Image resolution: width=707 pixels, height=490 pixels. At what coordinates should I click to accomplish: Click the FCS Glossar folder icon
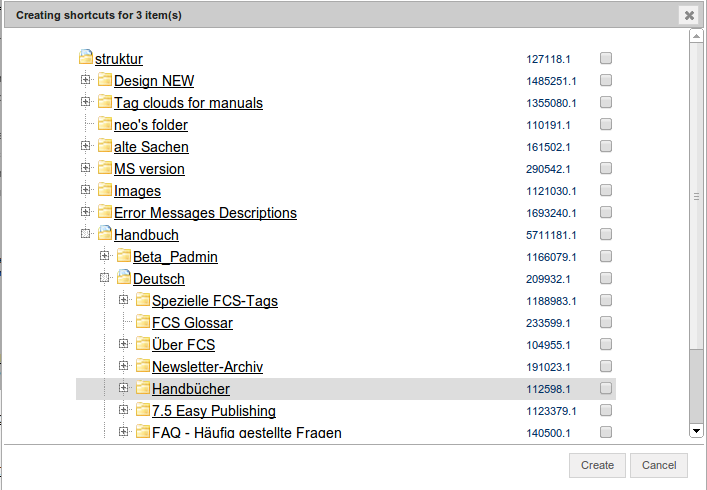coord(143,322)
